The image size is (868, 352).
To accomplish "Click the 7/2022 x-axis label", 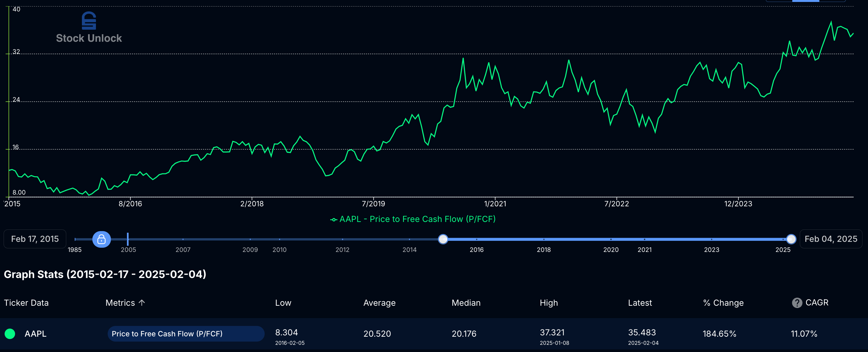I will point(617,204).
